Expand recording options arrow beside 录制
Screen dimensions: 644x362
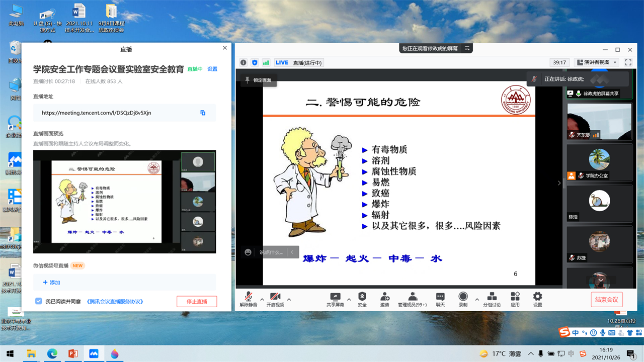(x=477, y=300)
